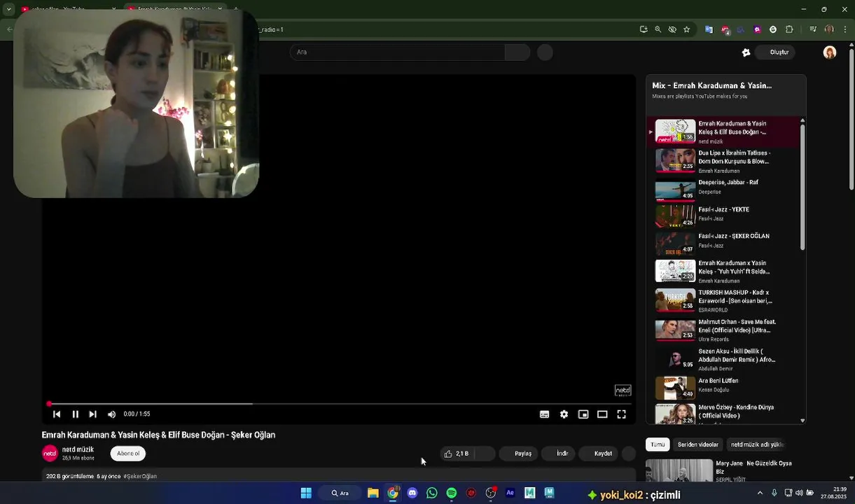Show hidden system tray icons chevron
Viewport: 855px width, 504px height.
tap(760, 493)
